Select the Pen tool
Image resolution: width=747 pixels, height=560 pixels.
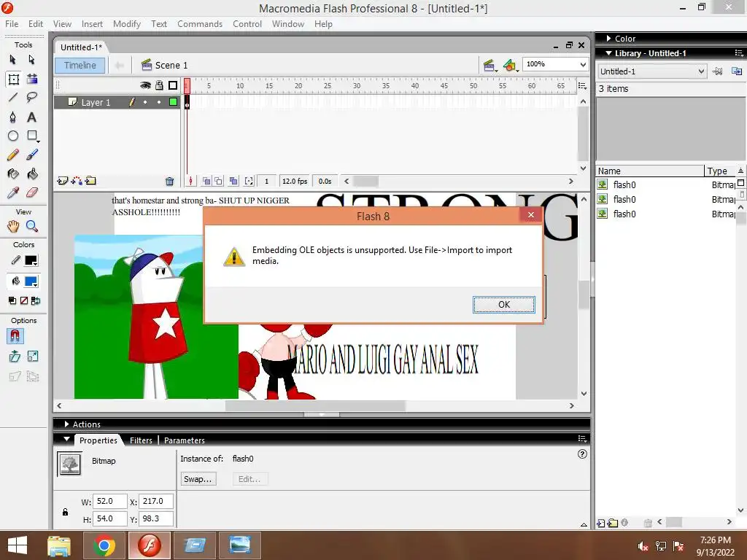[13, 117]
